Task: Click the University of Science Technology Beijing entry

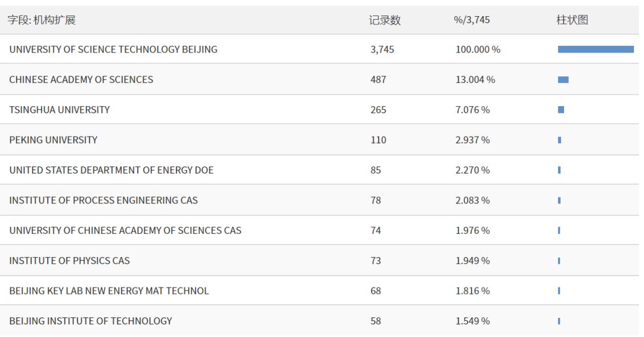Action: coord(113,50)
